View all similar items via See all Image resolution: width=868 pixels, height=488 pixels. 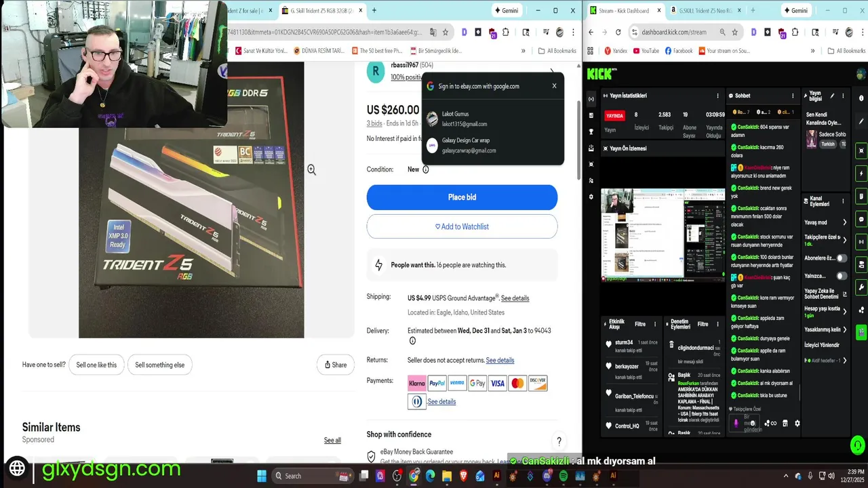click(332, 441)
